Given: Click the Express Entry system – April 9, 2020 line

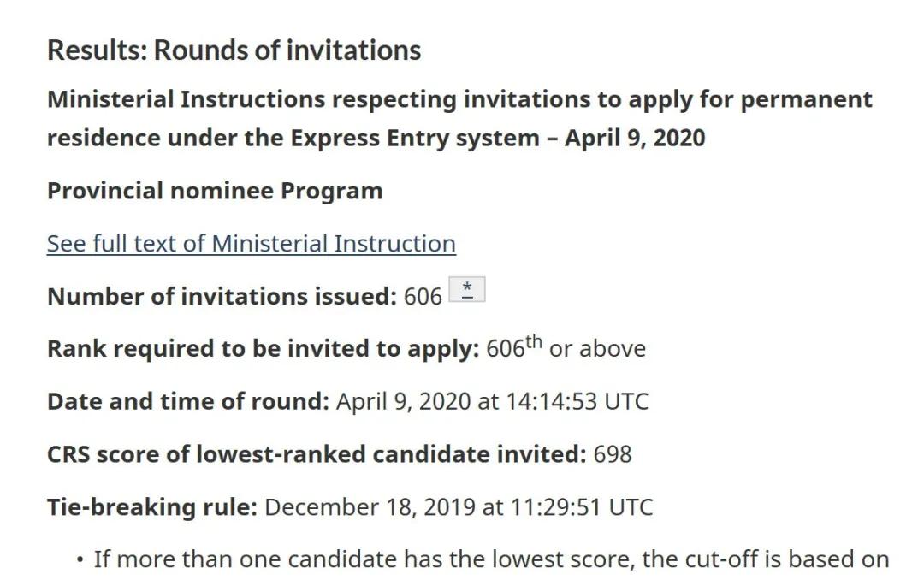Looking at the screenshot, I should point(376,138).
